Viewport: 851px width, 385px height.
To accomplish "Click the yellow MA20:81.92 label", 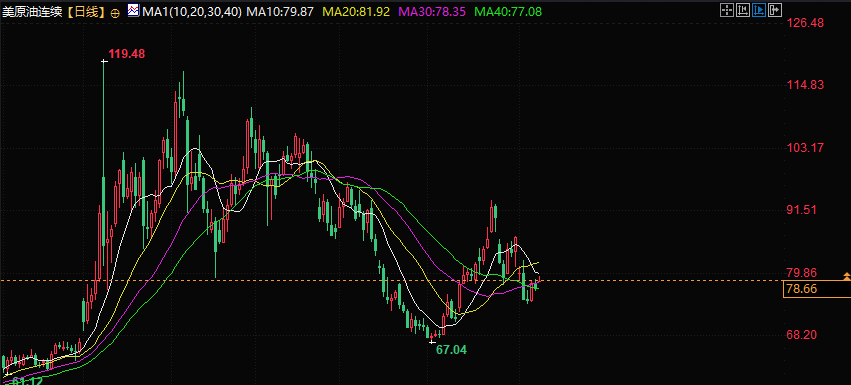I will tap(356, 11).
